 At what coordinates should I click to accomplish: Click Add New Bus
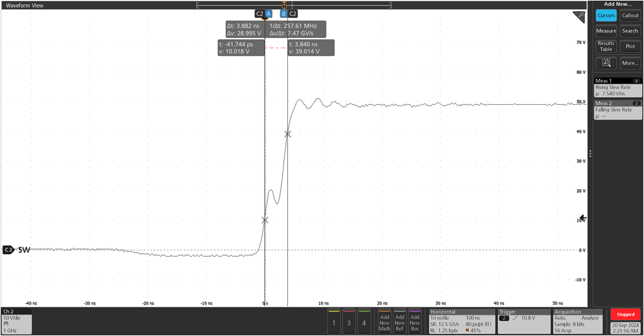(x=415, y=322)
